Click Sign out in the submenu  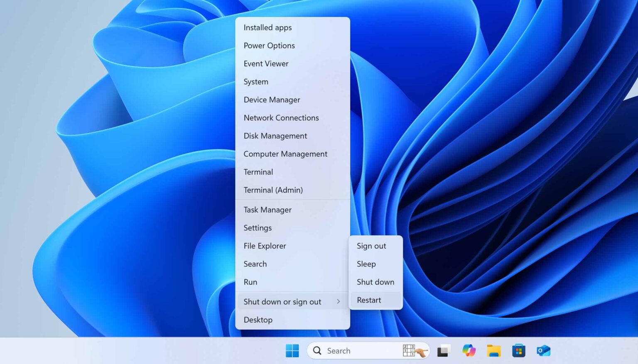(x=371, y=246)
